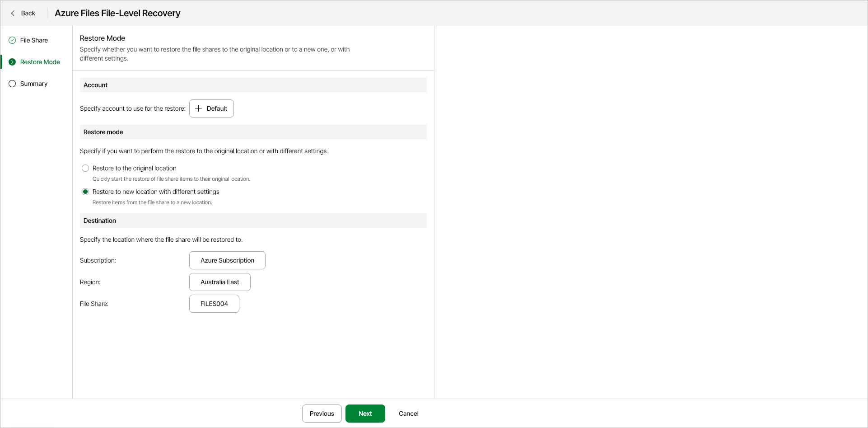This screenshot has width=868, height=428.
Task: Select the File Share step in sidebar
Action: pyautogui.click(x=34, y=40)
